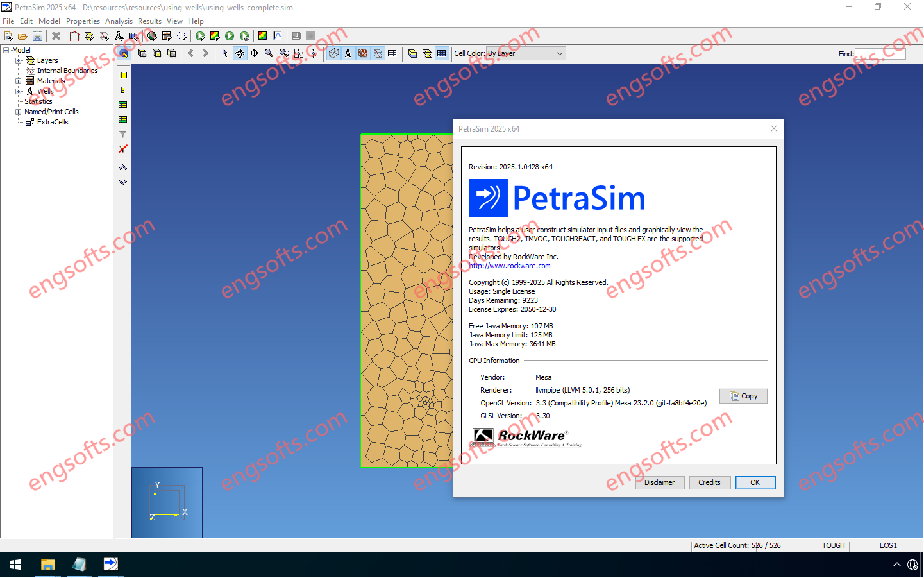Click the arrow selection pointer tool
The width and height of the screenshot is (924, 578).
click(225, 53)
